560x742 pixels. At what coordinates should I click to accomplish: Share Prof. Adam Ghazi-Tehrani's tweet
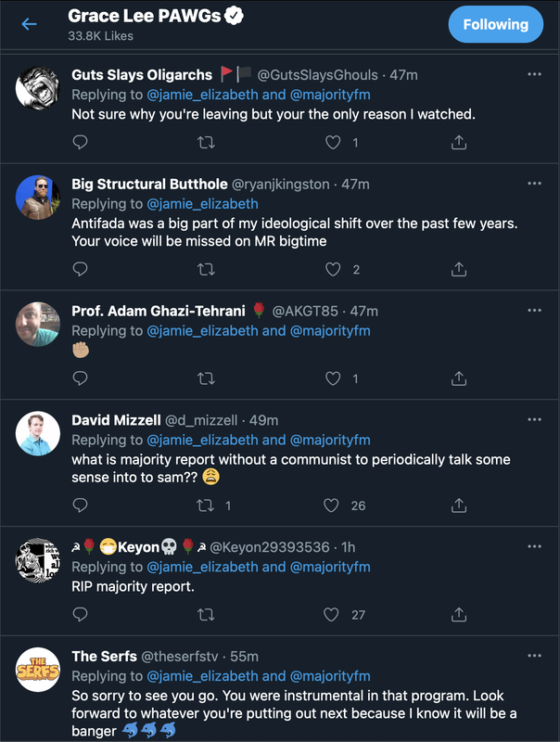(x=458, y=378)
